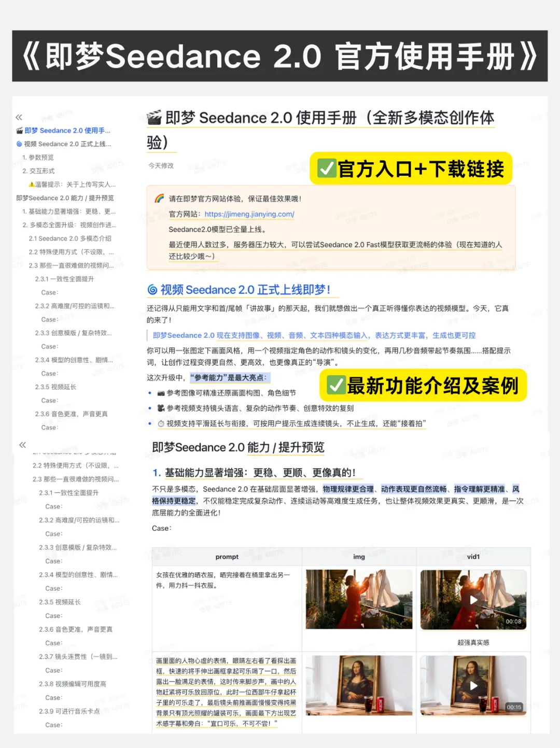Jump to outline item 2.3.7 镜头连贯性
The image size is (560, 748).
(78, 657)
